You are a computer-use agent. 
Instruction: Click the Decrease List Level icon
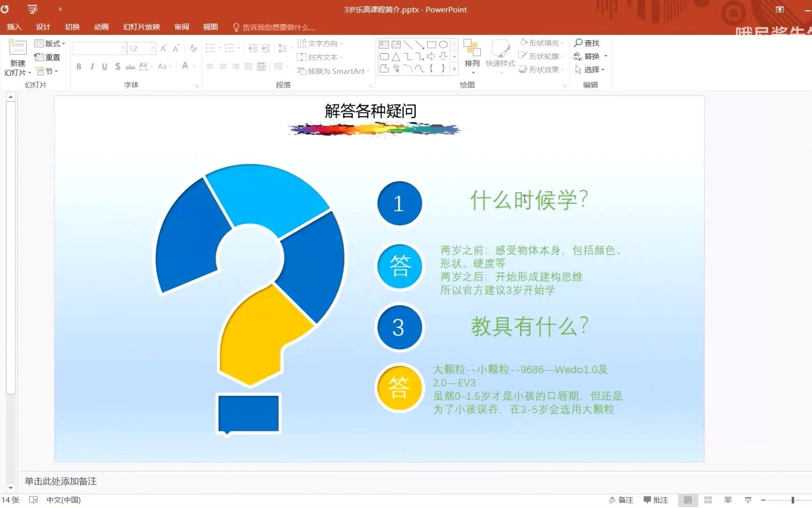(253, 48)
